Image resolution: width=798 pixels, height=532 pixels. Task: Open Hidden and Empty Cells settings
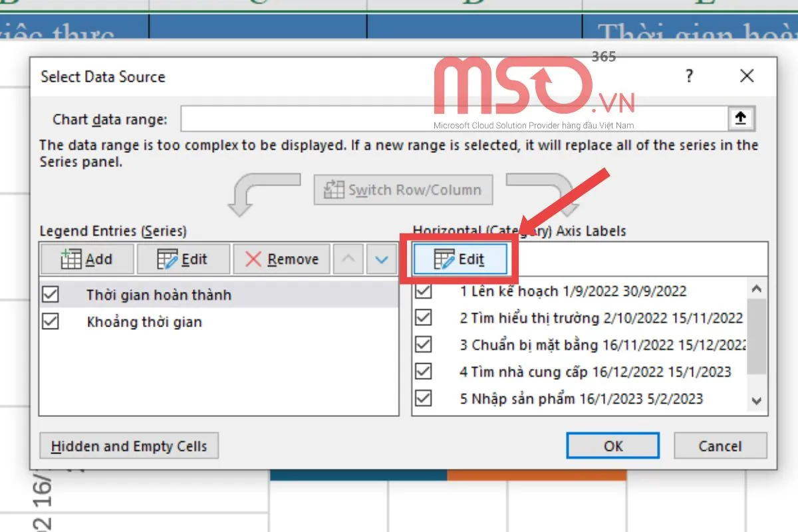point(129,446)
